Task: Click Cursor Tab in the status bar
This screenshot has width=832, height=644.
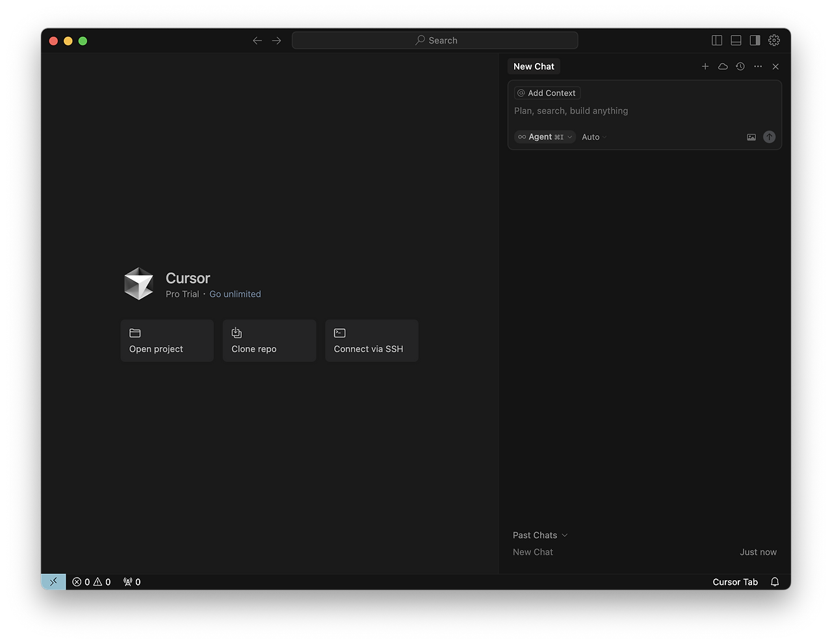Action: 735,582
